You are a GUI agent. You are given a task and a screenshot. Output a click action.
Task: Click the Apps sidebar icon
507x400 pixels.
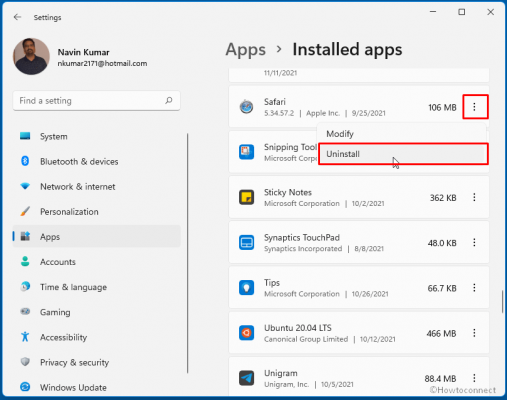click(25, 236)
